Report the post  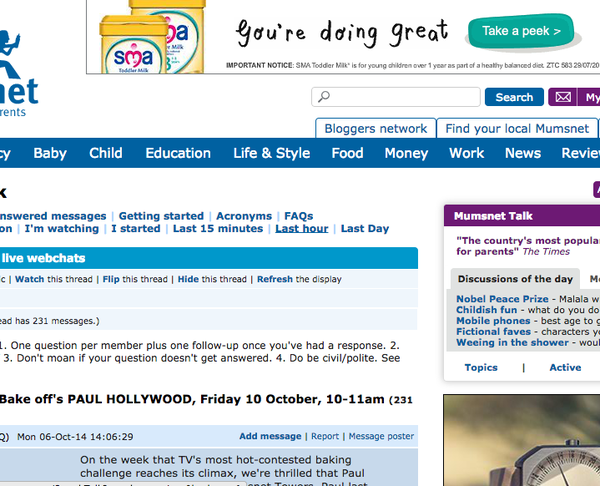click(x=325, y=436)
